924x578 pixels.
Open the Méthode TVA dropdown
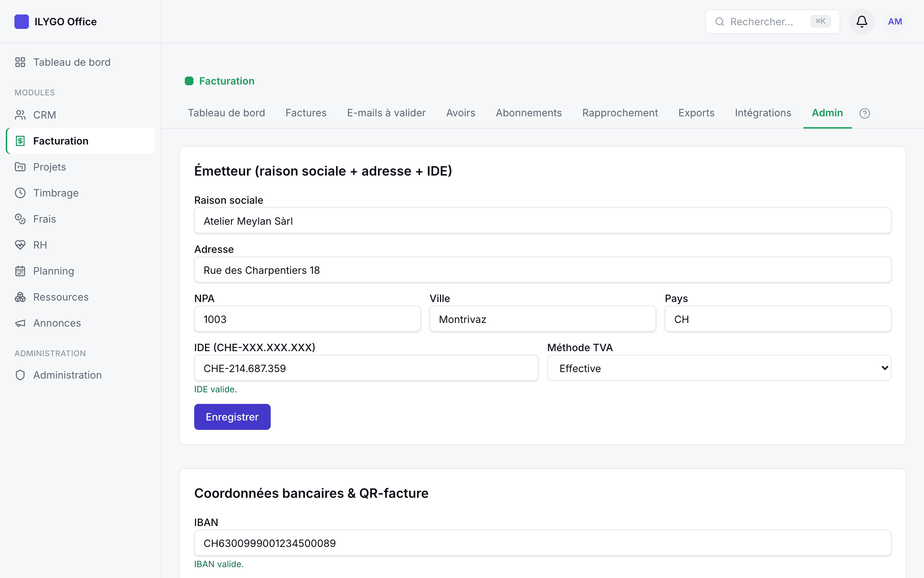pyautogui.click(x=719, y=368)
